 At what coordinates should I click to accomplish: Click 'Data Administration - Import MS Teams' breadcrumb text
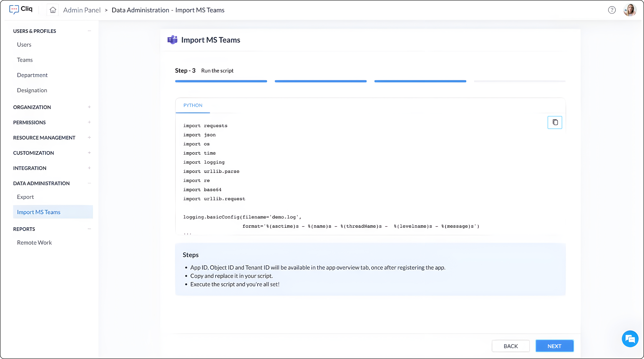(168, 10)
